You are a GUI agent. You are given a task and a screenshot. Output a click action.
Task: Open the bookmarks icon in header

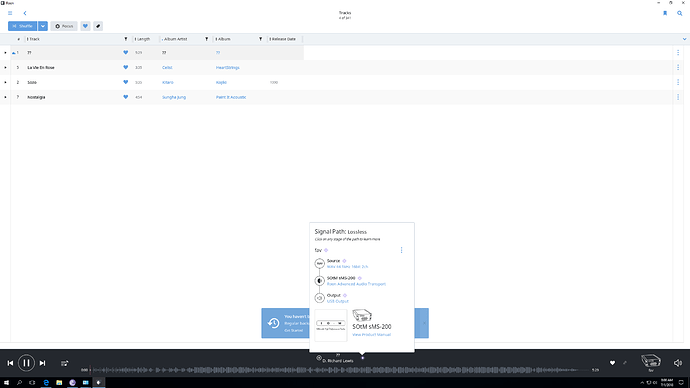tap(665, 13)
